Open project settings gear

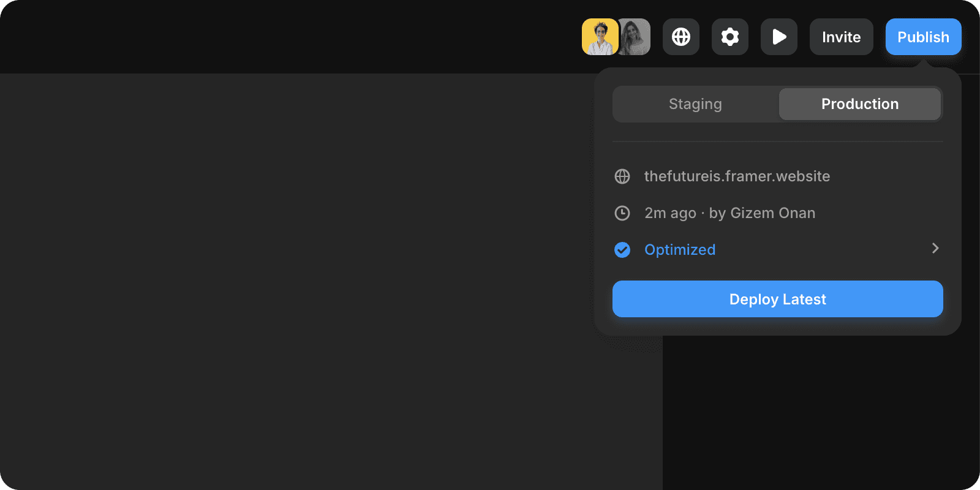tap(730, 37)
